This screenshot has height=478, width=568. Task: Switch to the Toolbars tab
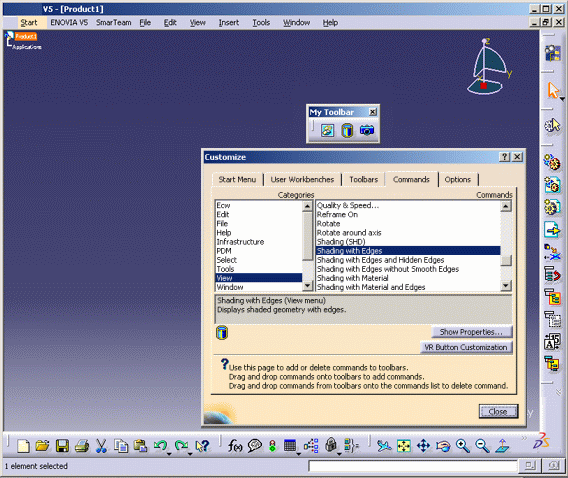(363, 180)
